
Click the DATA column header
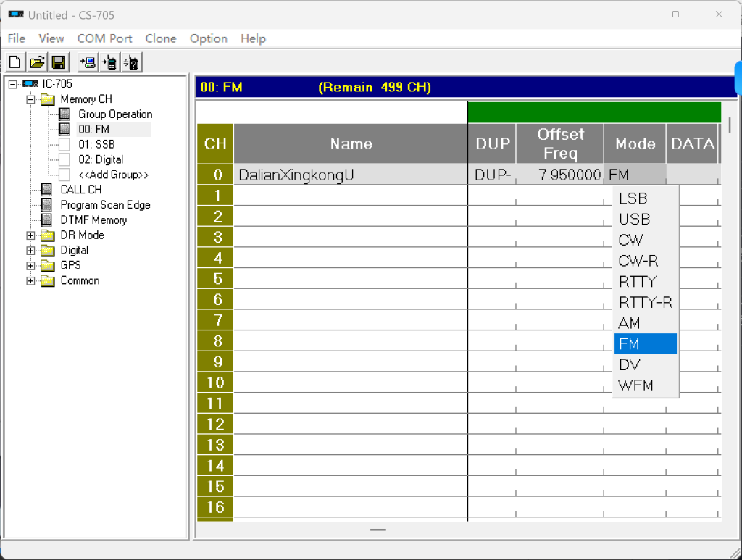click(692, 143)
